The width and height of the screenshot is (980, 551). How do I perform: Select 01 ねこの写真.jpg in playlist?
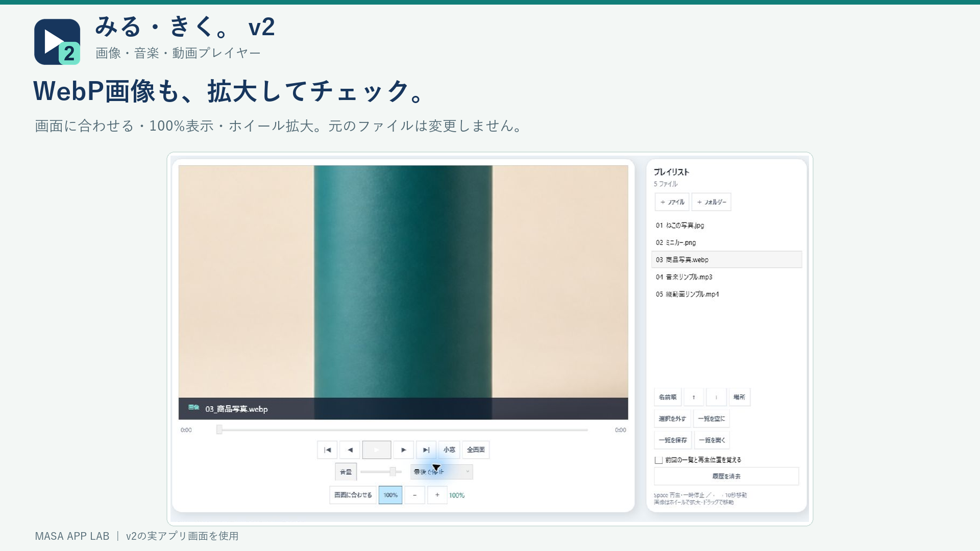pyautogui.click(x=727, y=225)
